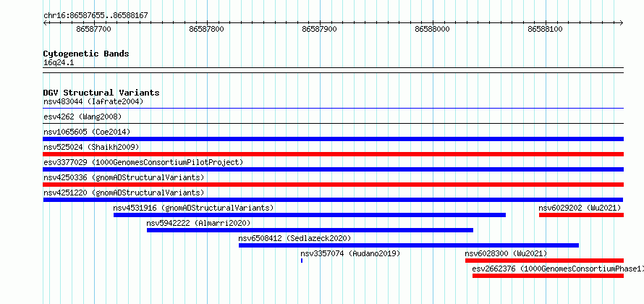The width and height of the screenshot is (644, 304).
Task: Click the 16q24.1 band label
Action: pyautogui.click(x=59, y=63)
